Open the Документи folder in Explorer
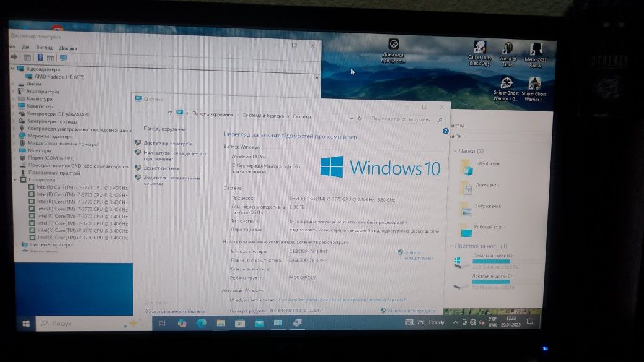This screenshot has height=362, width=644. point(479,187)
